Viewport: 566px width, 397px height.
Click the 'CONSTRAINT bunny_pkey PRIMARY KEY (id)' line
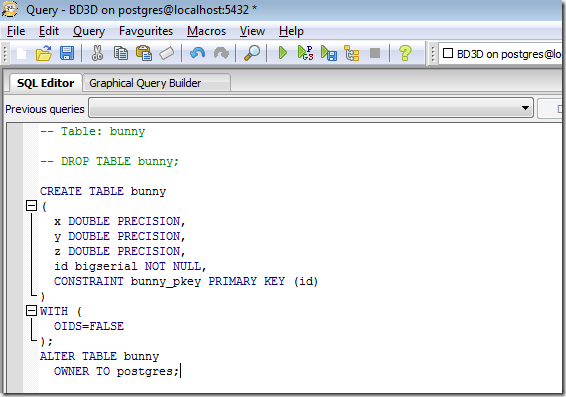tap(186, 282)
